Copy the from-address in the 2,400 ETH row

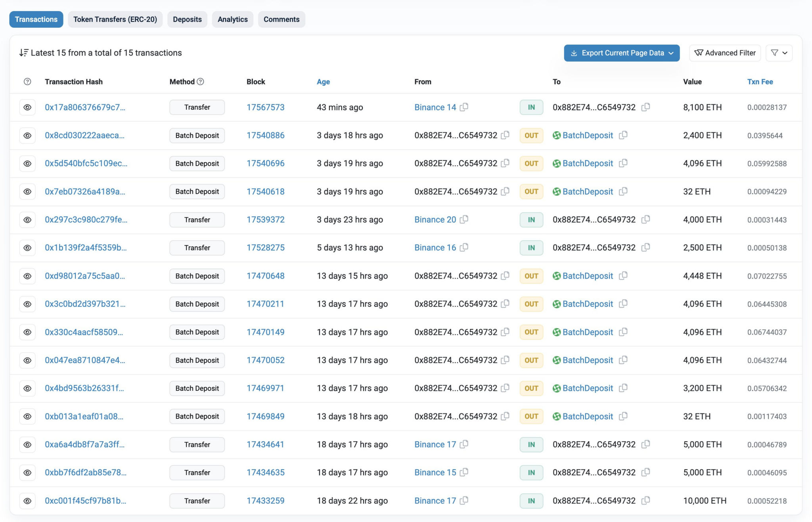[505, 135]
